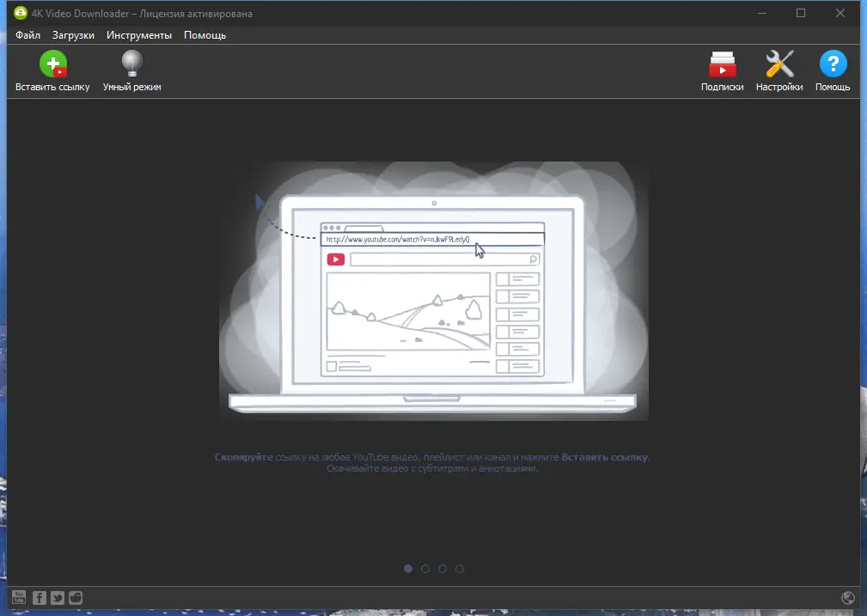Close the 4K Video Downloader window
The width and height of the screenshot is (867, 616).
(840, 13)
